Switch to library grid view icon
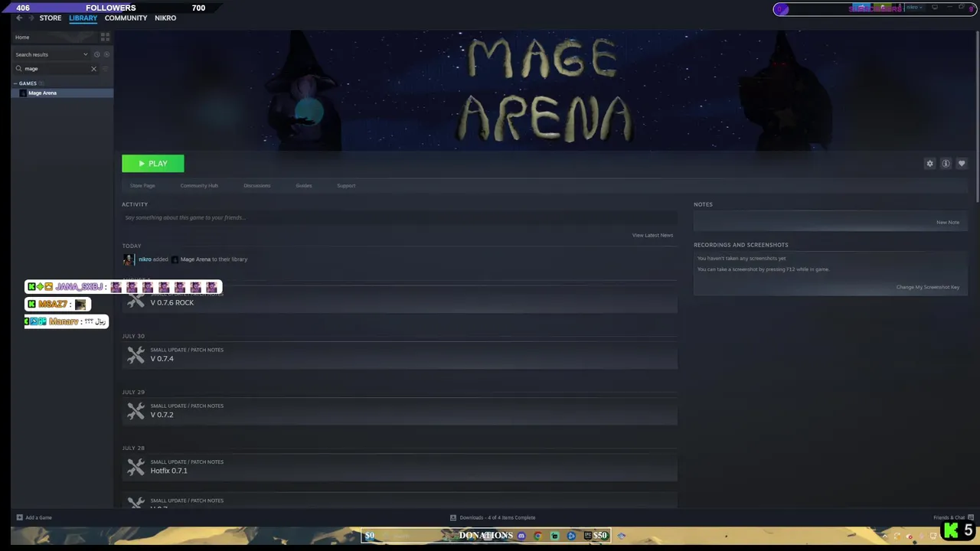Image resolution: width=980 pixels, height=551 pixels. 105,37
